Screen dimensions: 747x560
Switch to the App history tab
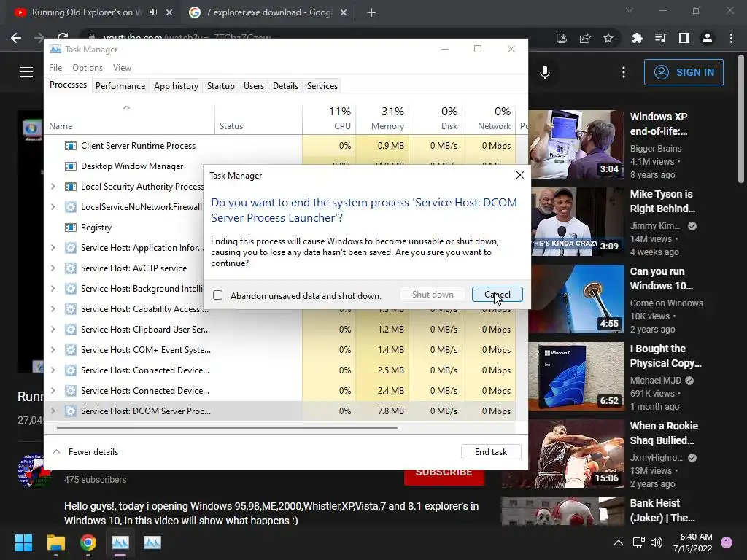click(176, 86)
